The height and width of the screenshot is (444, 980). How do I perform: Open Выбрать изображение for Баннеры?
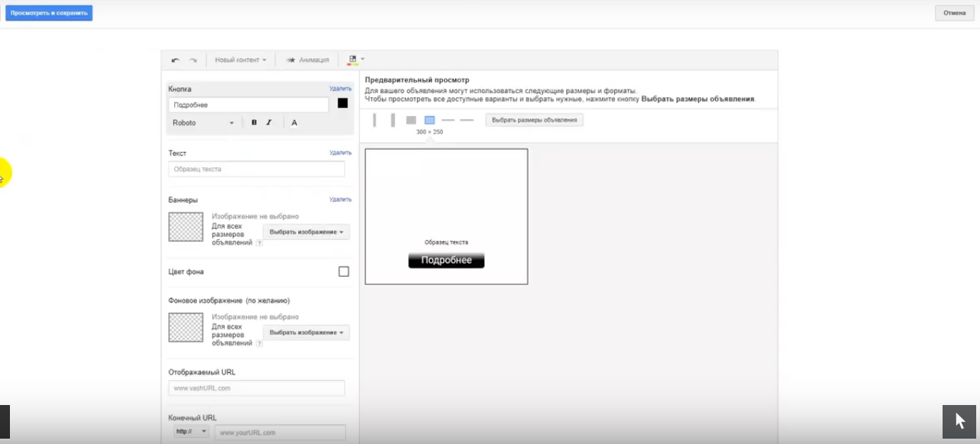tap(306, 232)
